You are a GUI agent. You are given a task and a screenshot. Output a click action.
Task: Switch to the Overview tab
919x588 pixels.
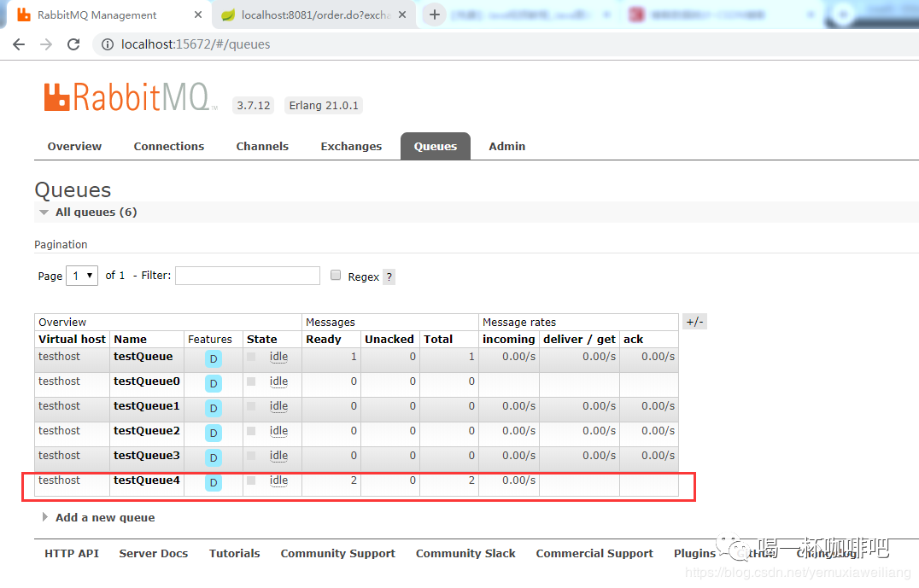pos(74,147)
